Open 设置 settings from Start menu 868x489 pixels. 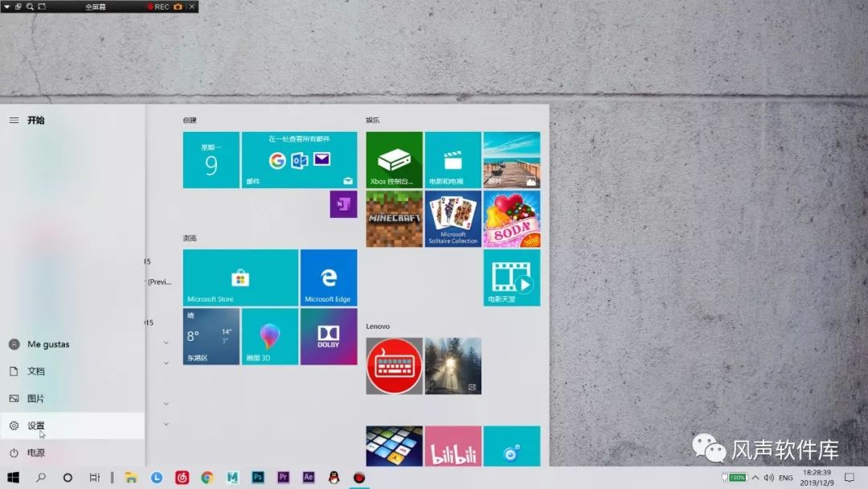click(35, 425)
